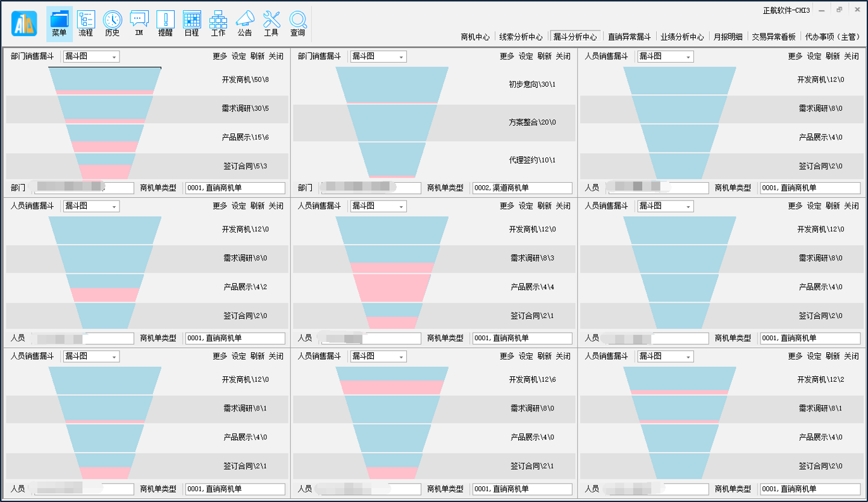Select the 工具 tools icon
Image resolution: width=868 pixels, height=502 pixels.
tap(271, 23)
